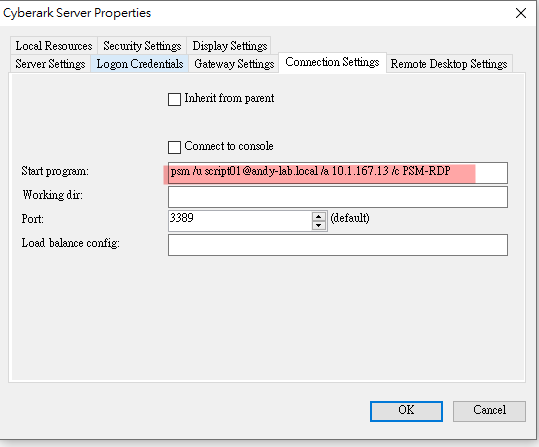Click inside the Start program field

pyautogui.click(x=338, y=173)
